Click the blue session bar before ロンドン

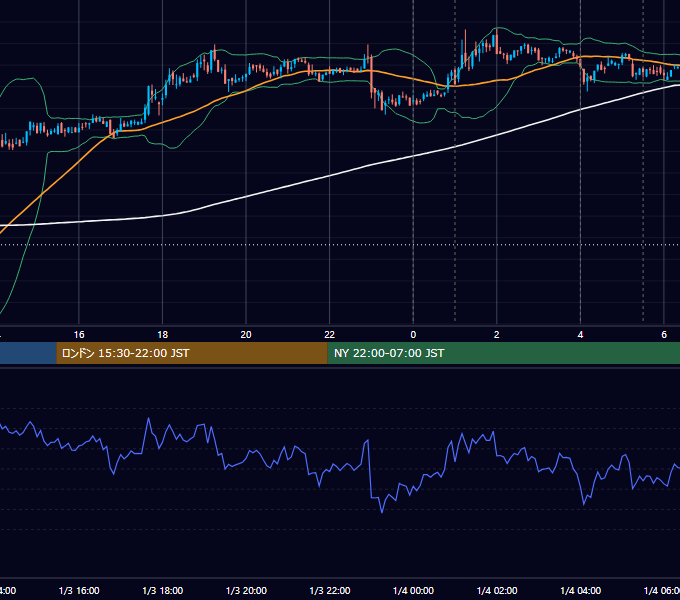tap(28, 353)
